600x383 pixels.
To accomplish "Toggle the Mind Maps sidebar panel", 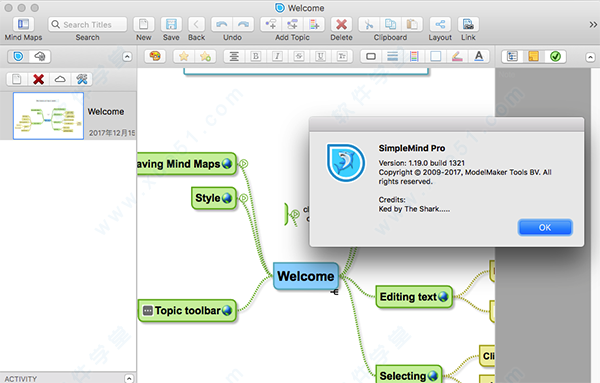I will 23,24.
